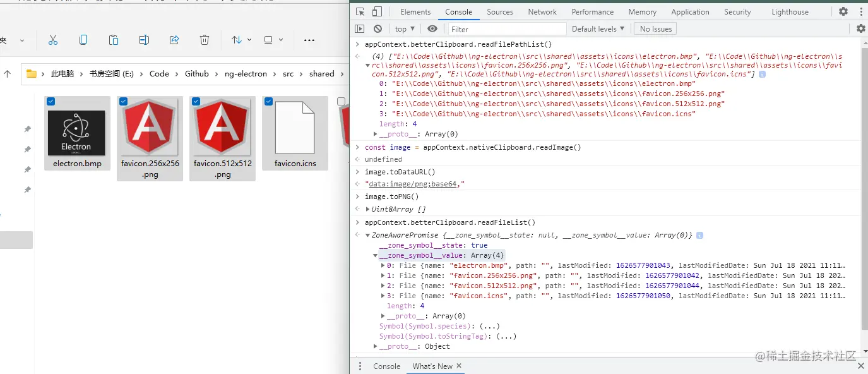Click ng-electron in the Explorer breadcrumb

pyautogui.click(x=246, y=74)
